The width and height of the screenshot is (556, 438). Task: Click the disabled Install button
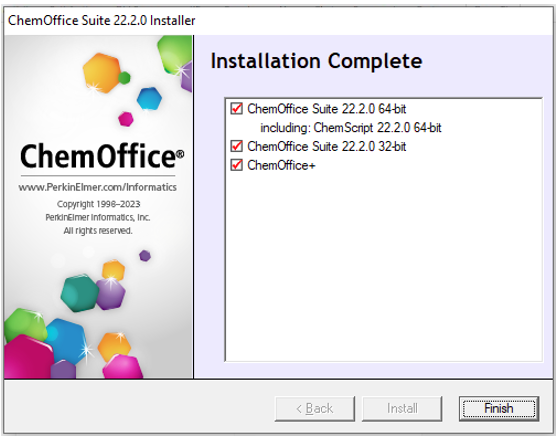click(x=402, y=409)
